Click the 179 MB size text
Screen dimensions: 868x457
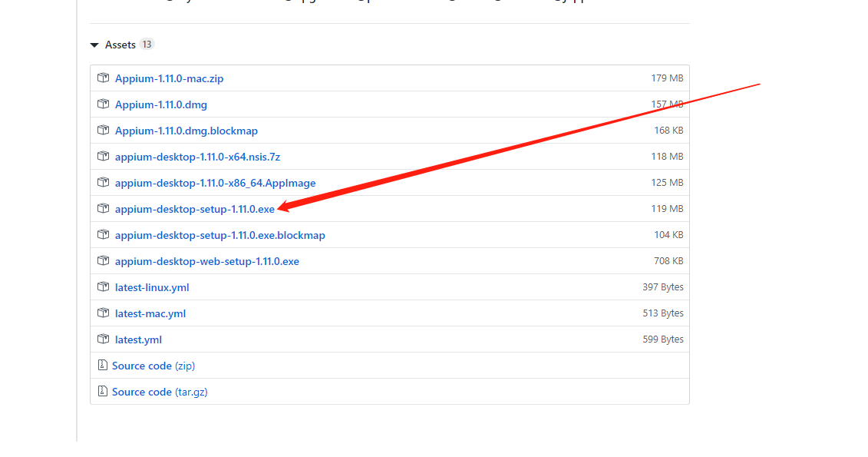(x=667, y=78)
